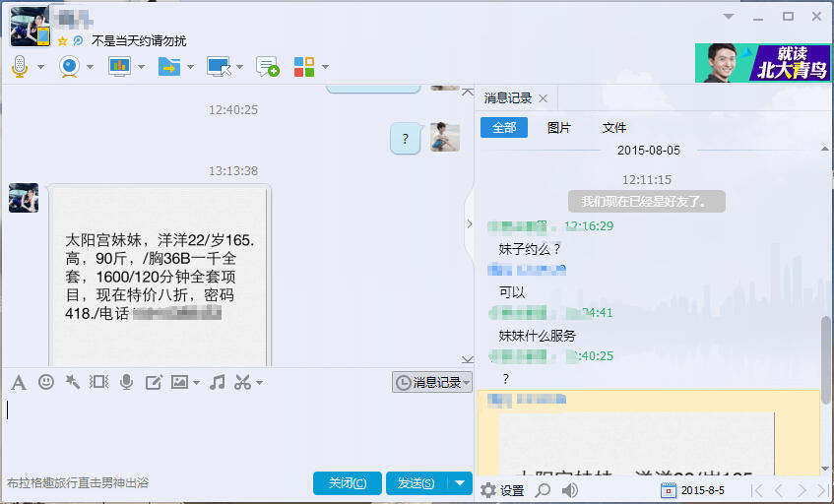834x504 pixels.
Task: Click the speaker sound icon in history bar
Action: pyautogui.click(x=570, y=490)
